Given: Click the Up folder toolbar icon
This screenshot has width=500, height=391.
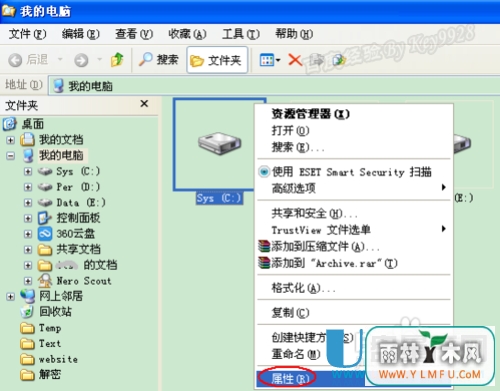Looking at the screenshot, I should click(x=117, y=60).
